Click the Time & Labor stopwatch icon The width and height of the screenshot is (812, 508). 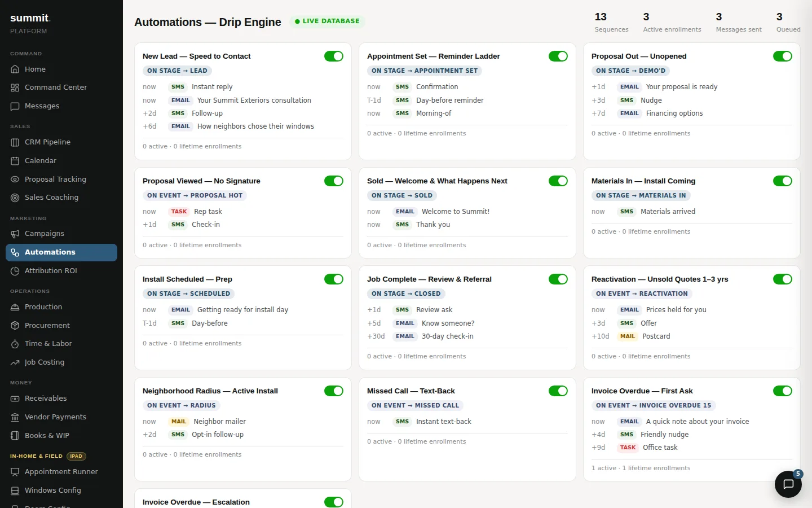(15, 344)
